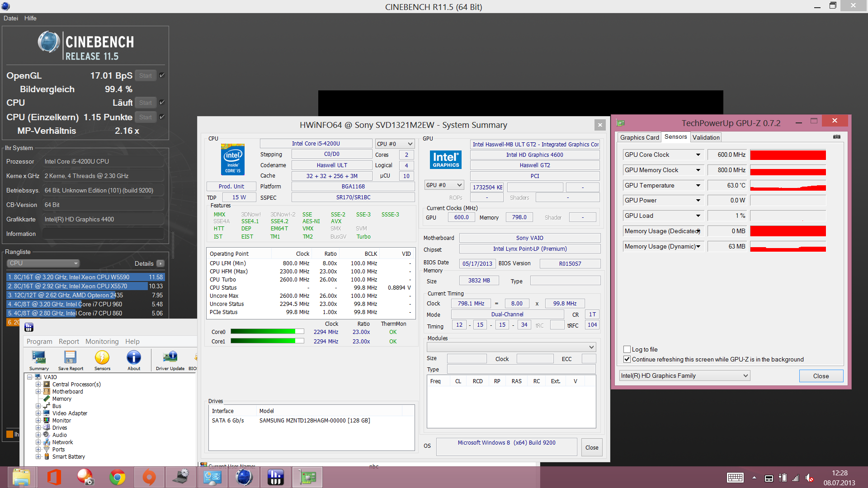Screen dimensions: 868x488
Task: Launch Google Chrome from the taskbar
Action: pyautogui.click(x=118, y=478)
